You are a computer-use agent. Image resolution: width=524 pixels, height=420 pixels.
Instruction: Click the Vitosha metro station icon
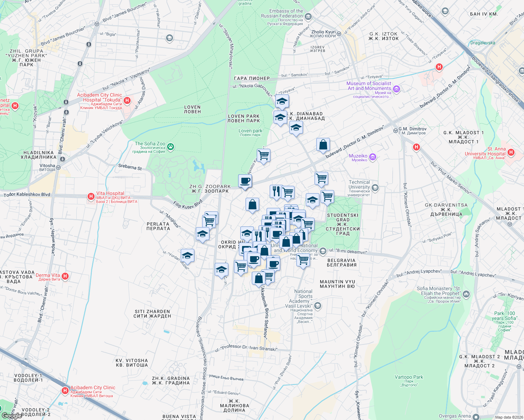coord(58,167)
